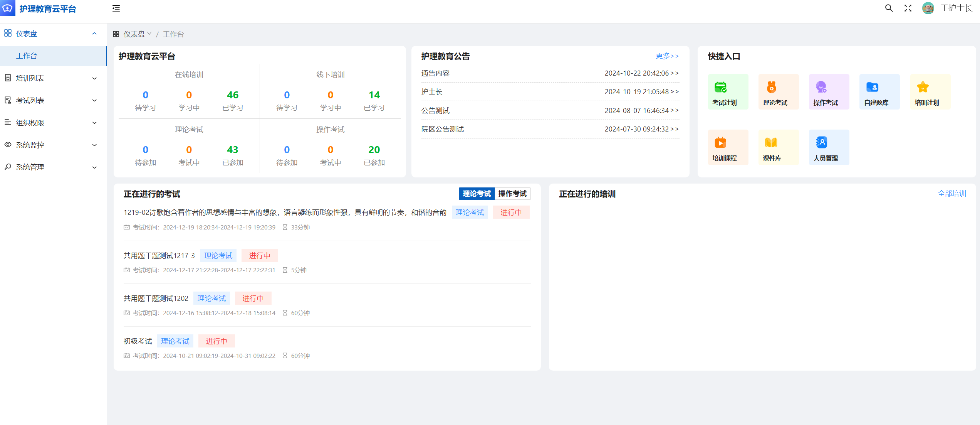
Task: Click the 全部培训 link
Action: 951,194
